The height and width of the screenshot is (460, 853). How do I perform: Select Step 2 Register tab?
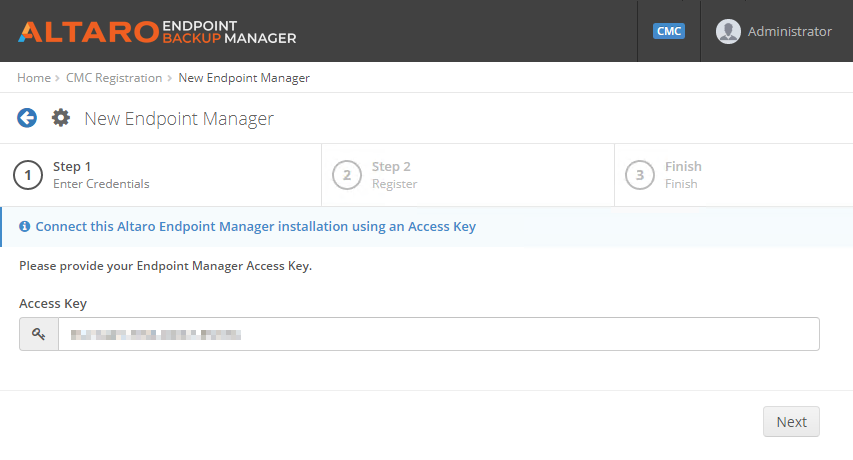[x=468, y=175]
